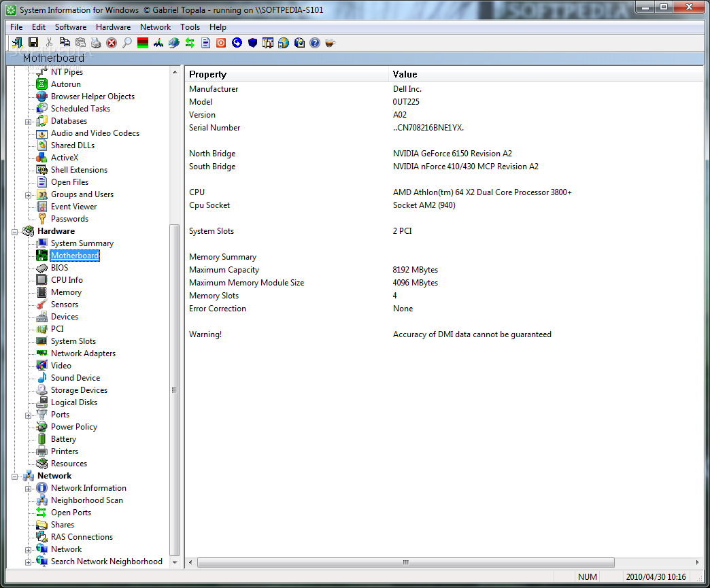Click the vertical tree scrollbar thumb
The width and height of the screenshot is (710, 588).
coord(174,390)
